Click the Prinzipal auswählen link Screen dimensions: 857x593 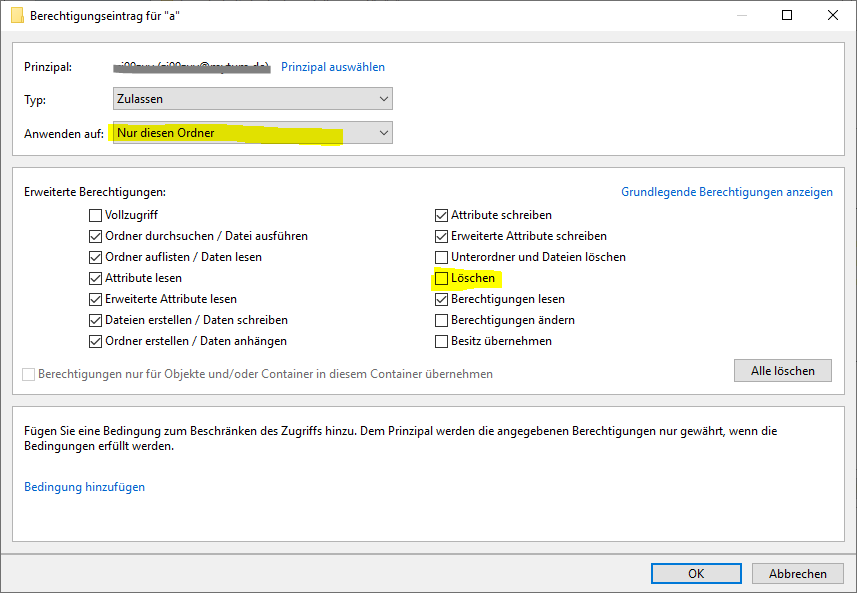[x=332, y=67]
